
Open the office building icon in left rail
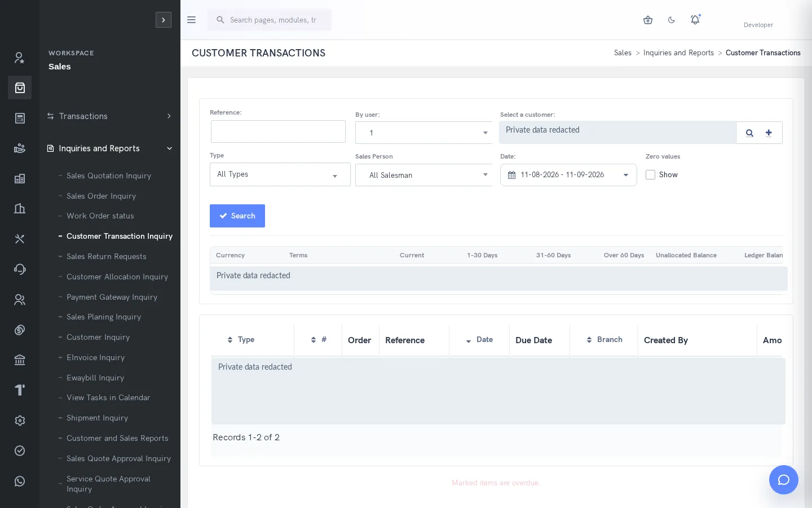click(20, 178)
